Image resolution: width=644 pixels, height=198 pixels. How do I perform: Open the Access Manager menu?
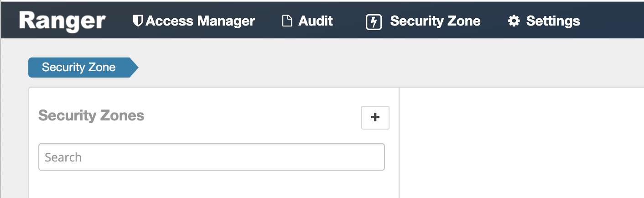pos(200,21)
